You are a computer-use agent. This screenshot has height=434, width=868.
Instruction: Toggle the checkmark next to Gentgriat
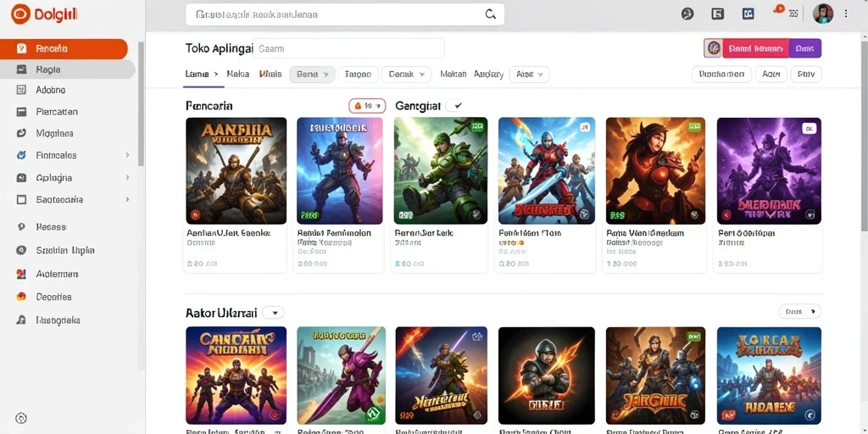[x=454, y=105]
